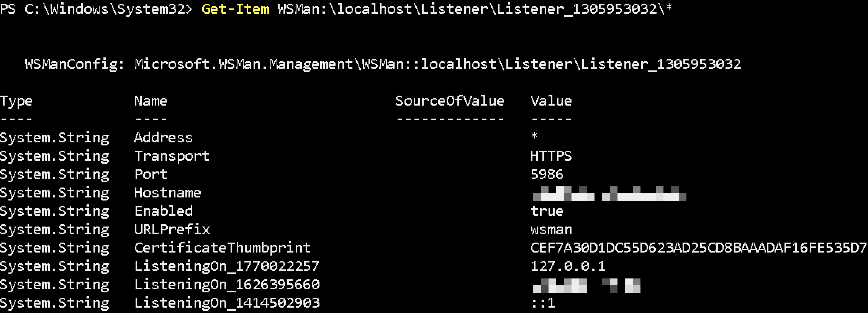Click the port value 5986
This screenshot has height=313, width=868.
547,174
